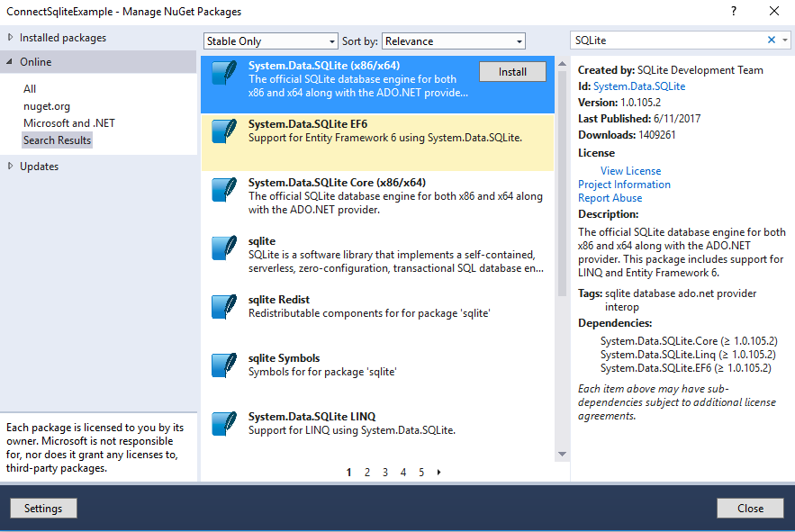Select the sqlite package title

(x=262, y=241)
